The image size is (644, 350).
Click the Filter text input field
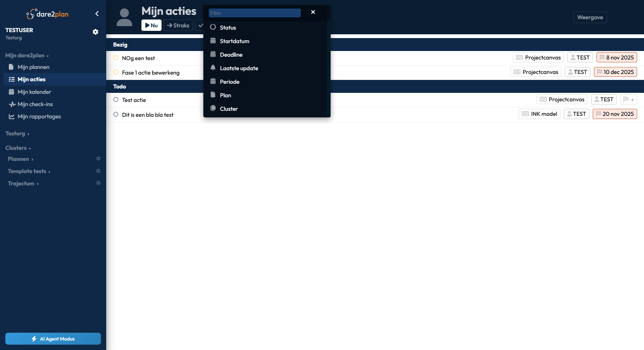254,13
